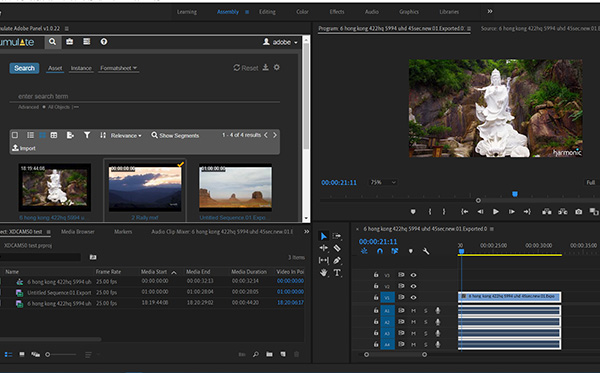
Task: Click the export results icon
Action: (x=70, y=135)
